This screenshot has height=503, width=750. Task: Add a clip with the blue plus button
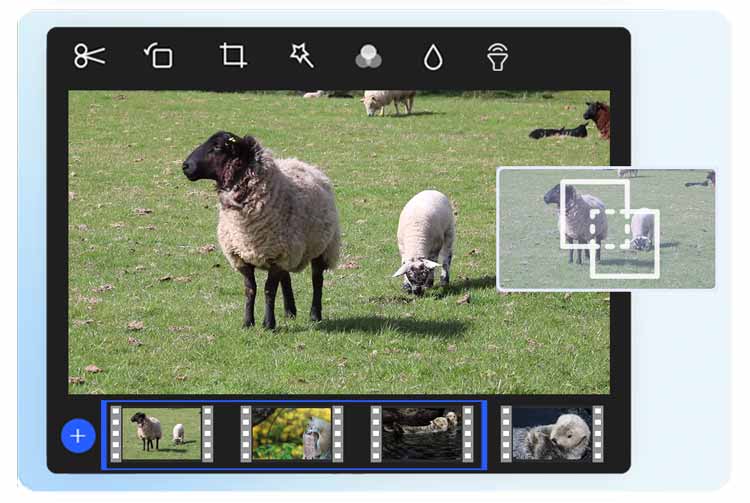pos(78,436)
